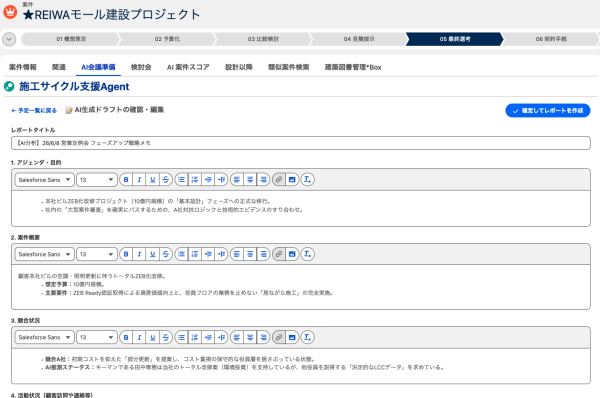Align text right in 競合状況 editor
Image resolution: width=600 pixels, height=398 pixels.
pos(263,338)
